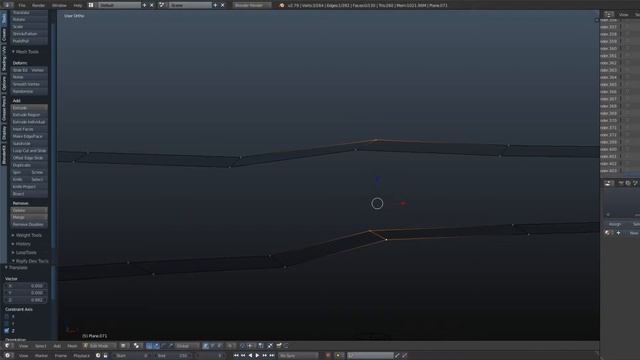This screenshot has height=360, width=640.
Task: Click the pivot point selector icon
Action: tap(136, 346)
